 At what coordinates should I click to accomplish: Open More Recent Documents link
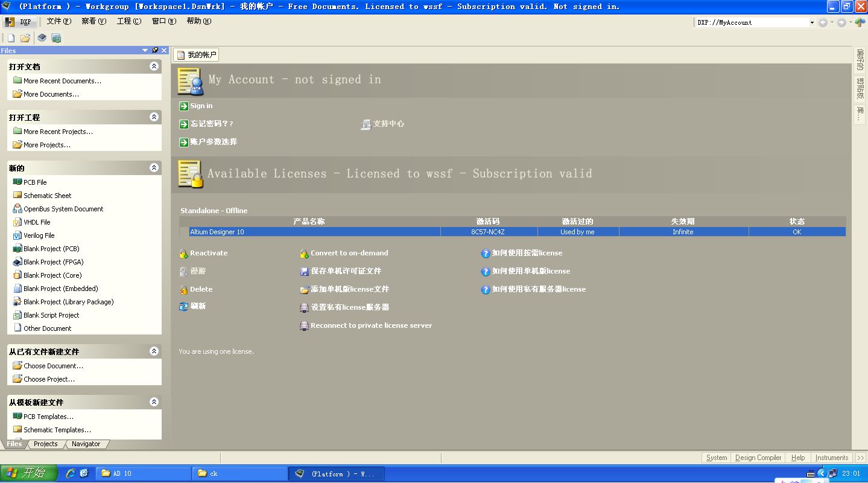pyautogui.click(x=62, y=81)
